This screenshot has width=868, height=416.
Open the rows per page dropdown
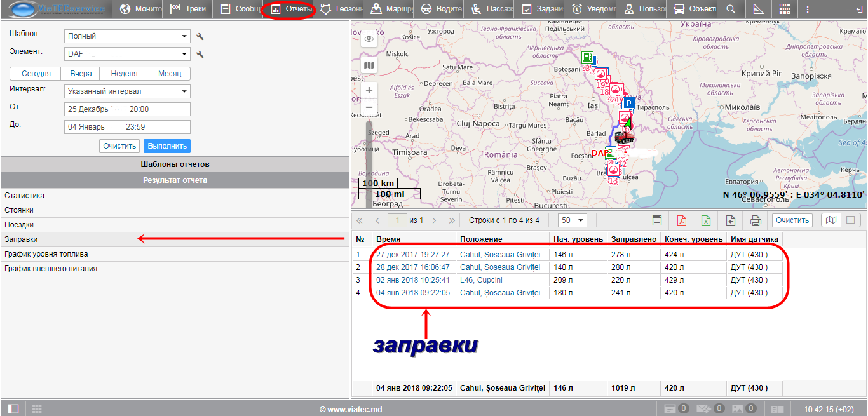coord(572,220)
